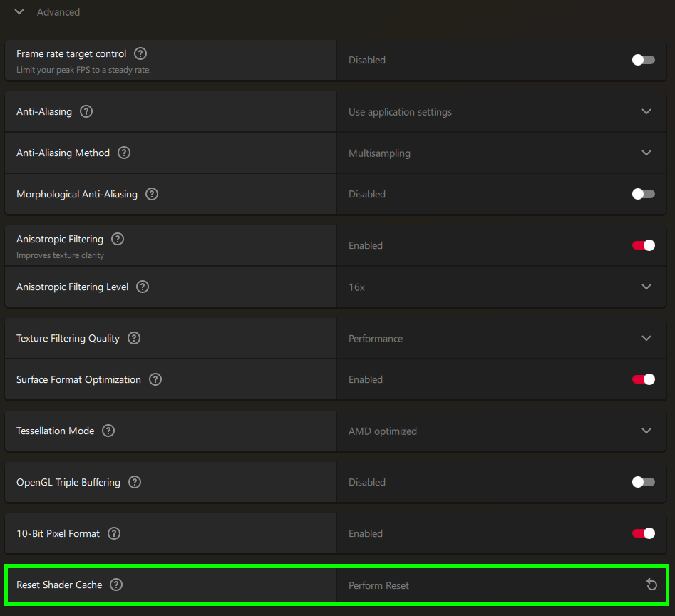675x616 pixels.
Task: Click the Surface Format Optimization label
Action: (78, 380)
